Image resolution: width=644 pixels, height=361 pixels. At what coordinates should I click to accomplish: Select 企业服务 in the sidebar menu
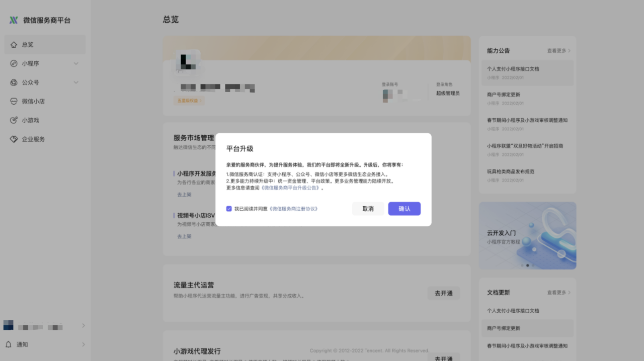[45, 139]
